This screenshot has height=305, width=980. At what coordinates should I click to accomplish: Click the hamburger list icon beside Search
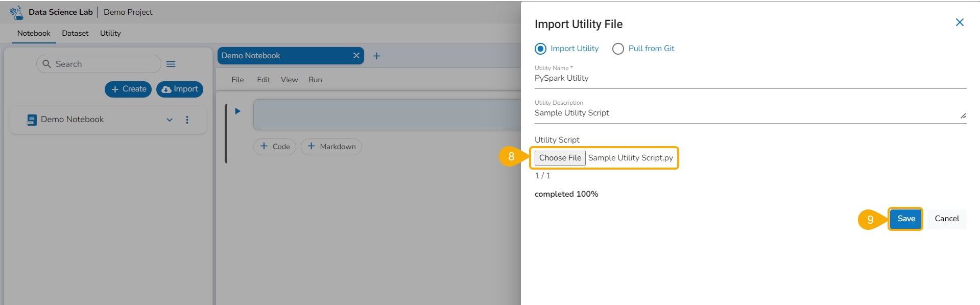(171, 64)
